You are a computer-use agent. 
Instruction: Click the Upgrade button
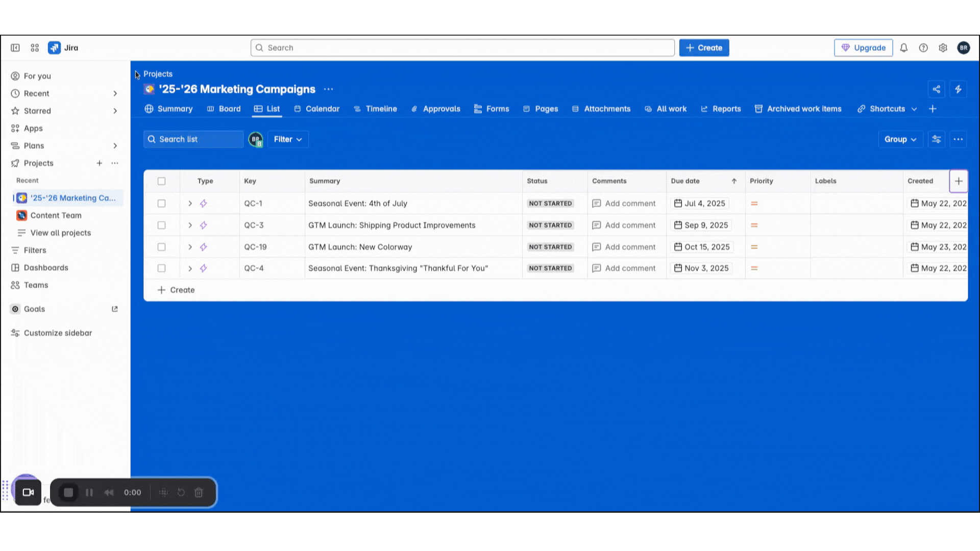pos(863,47)
